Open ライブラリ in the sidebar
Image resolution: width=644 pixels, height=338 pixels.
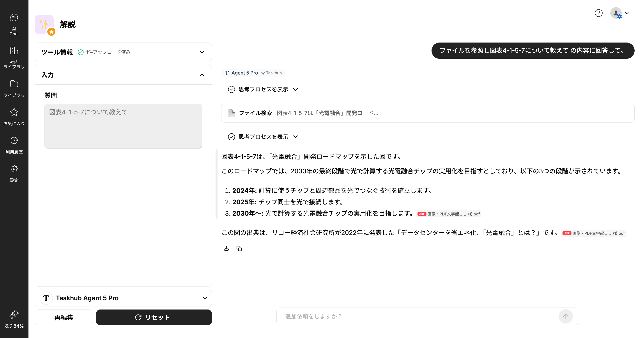click(x=14, y=88)
